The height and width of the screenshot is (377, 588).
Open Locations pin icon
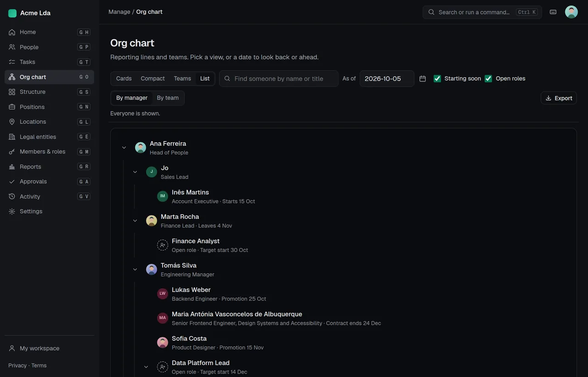tap(12, 122)
